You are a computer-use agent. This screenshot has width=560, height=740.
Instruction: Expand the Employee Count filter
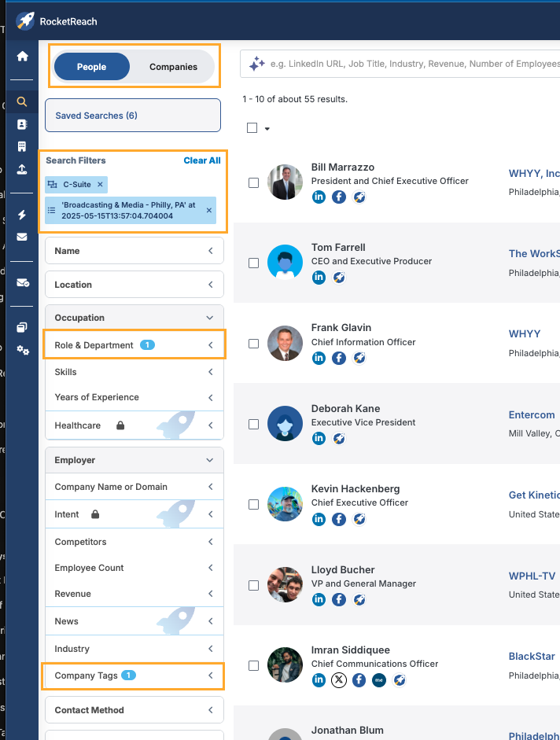tap(134, 568)
